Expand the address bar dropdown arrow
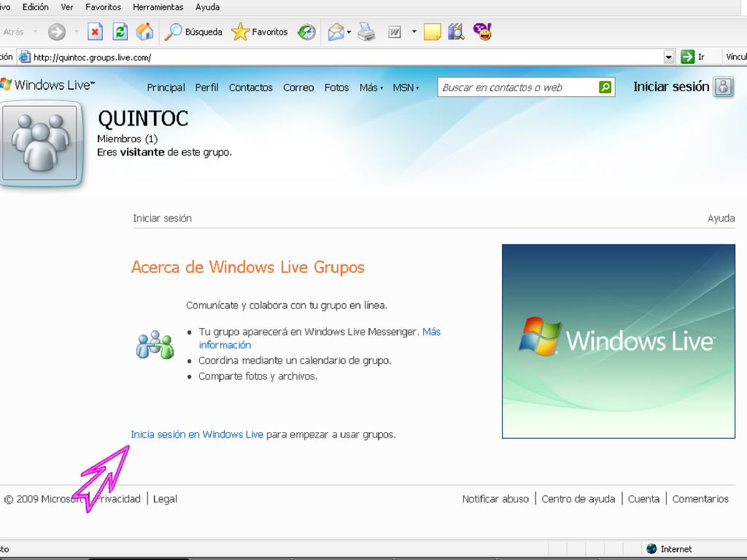Viewport: 747px width, 560px height. point(669,57)
